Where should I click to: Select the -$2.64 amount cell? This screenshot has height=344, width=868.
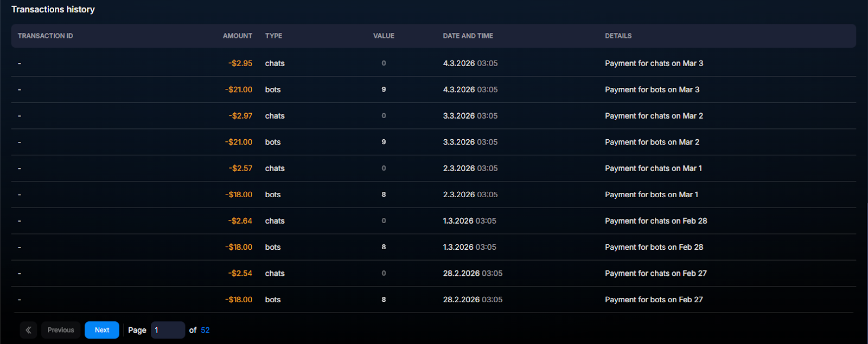240,221
